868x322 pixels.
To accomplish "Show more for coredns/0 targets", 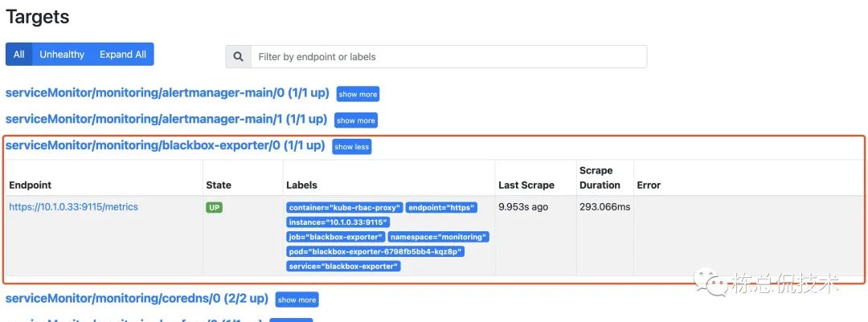I will (297, 300).
